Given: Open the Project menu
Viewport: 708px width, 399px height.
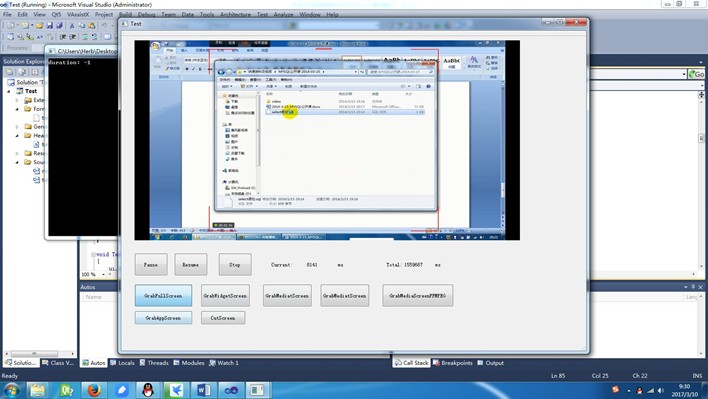Looking at the screenshot, I should [x=103, y=14].
